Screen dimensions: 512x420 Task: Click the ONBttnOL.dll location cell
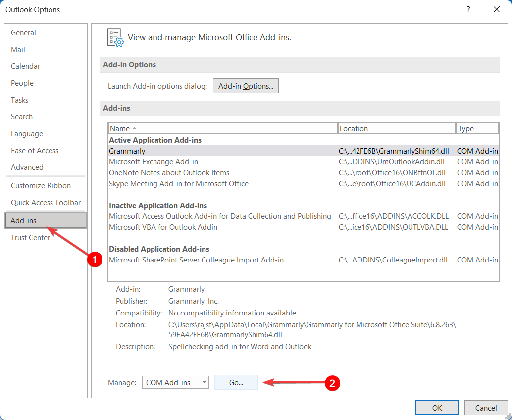click(x=392, y=173)
